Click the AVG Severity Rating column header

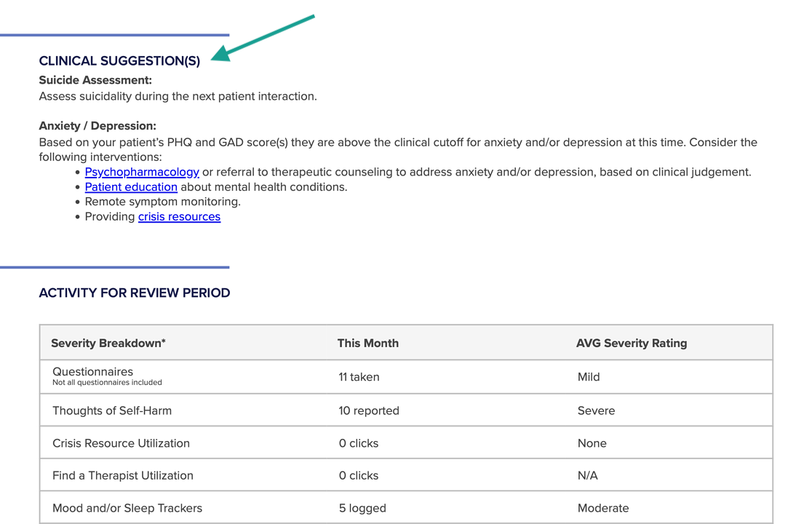(x=632, y=344)
